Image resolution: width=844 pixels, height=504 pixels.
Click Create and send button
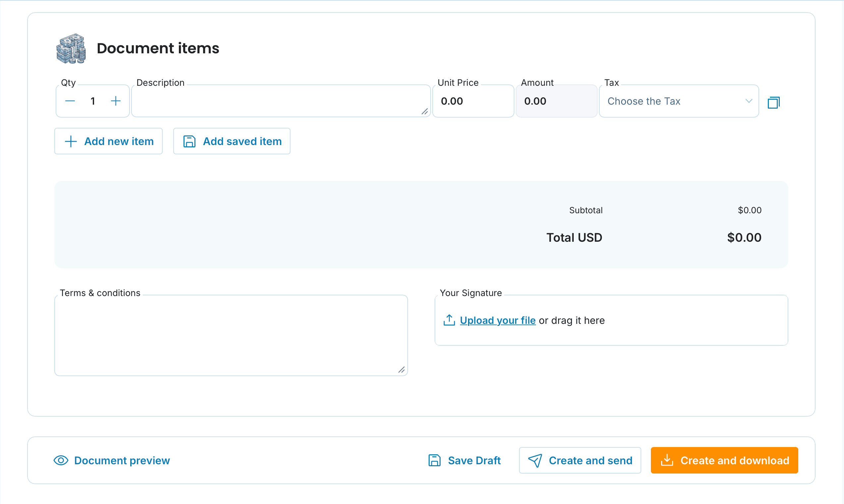coord(580,460)
